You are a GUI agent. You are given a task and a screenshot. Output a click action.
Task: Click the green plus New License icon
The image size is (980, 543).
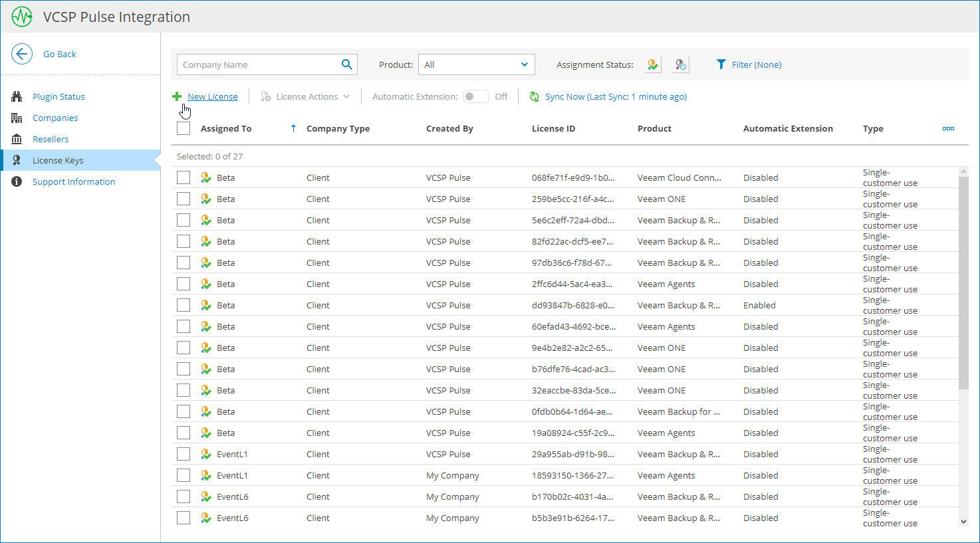click(x=177, y=96)
